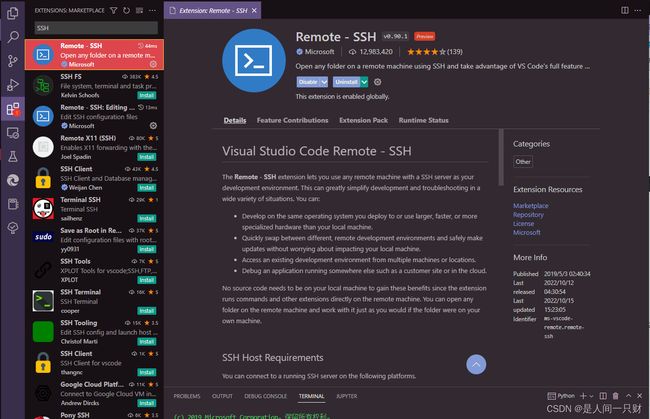This screenshot has height=419, width=650.
Task: Open marketplace views more actions menu
Action: click(153, 10)
